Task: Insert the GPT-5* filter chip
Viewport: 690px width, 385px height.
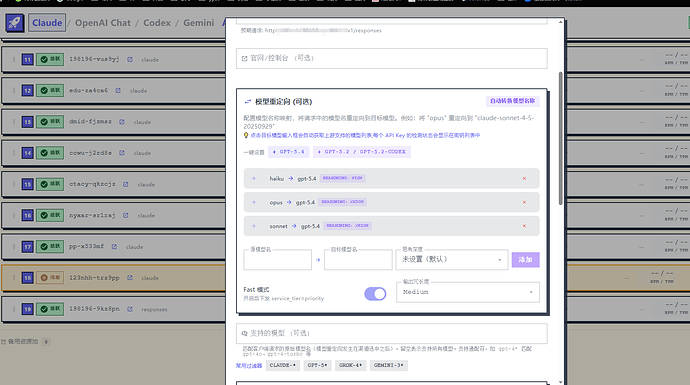Action: (x=317, y=365)
